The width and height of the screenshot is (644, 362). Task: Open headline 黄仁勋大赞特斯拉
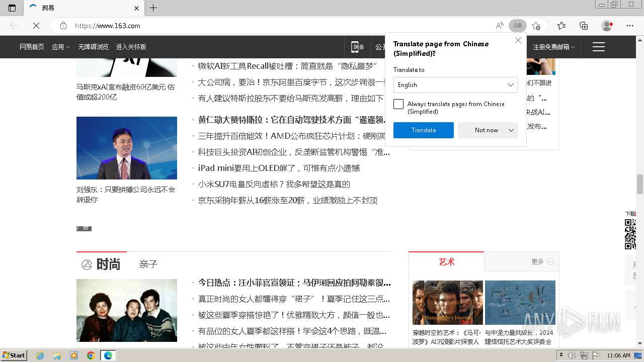(292, 120)
